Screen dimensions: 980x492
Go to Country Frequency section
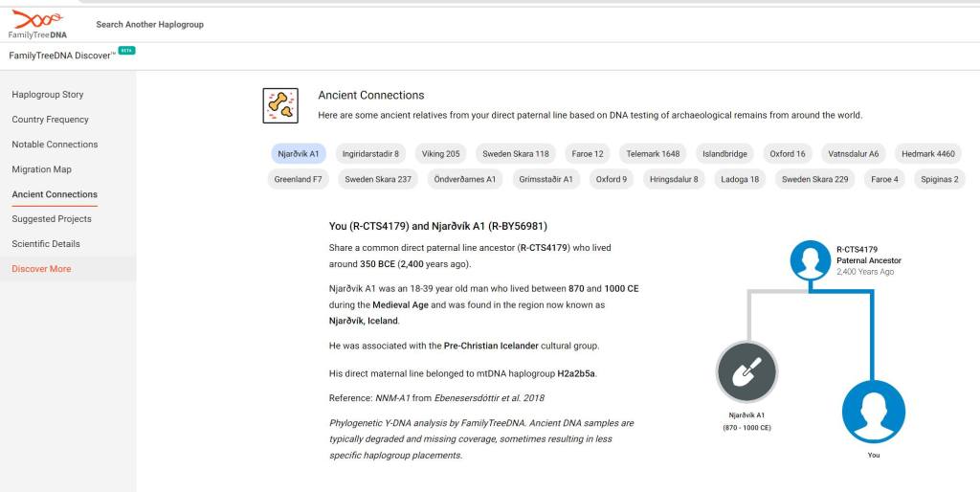click(x=50, y=120)
